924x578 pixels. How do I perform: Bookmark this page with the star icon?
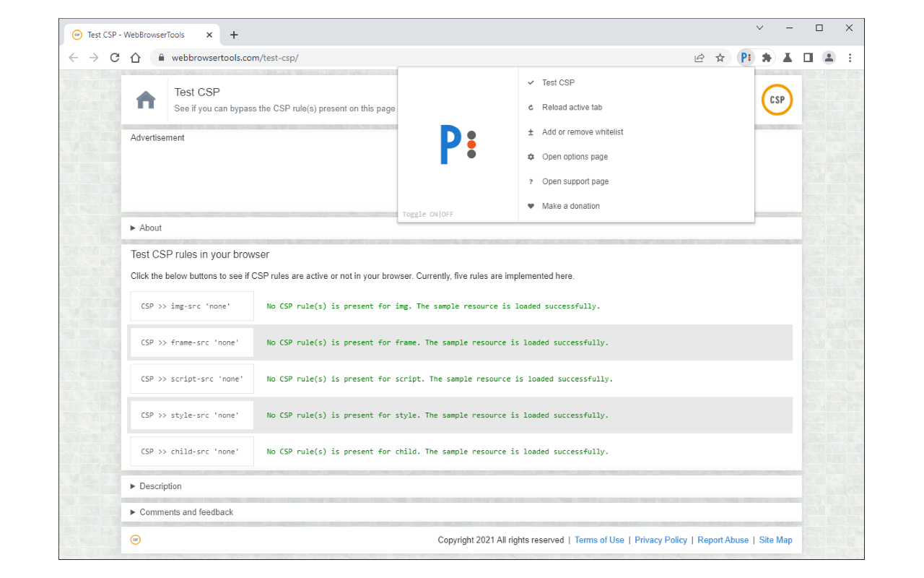tap(720, 58)
